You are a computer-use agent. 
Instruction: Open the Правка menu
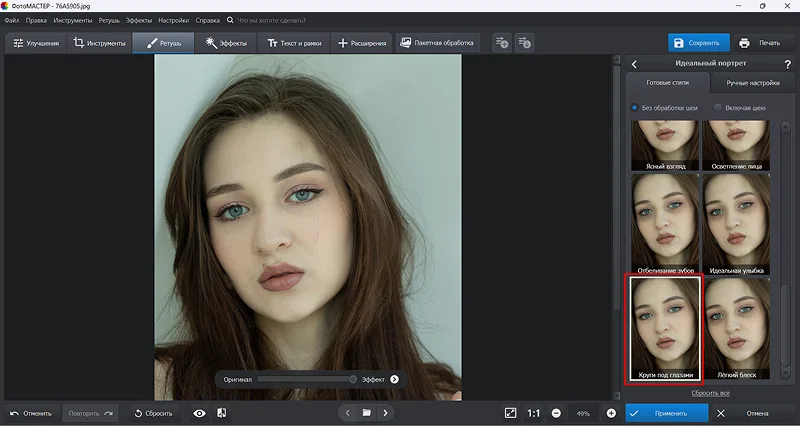36,20
